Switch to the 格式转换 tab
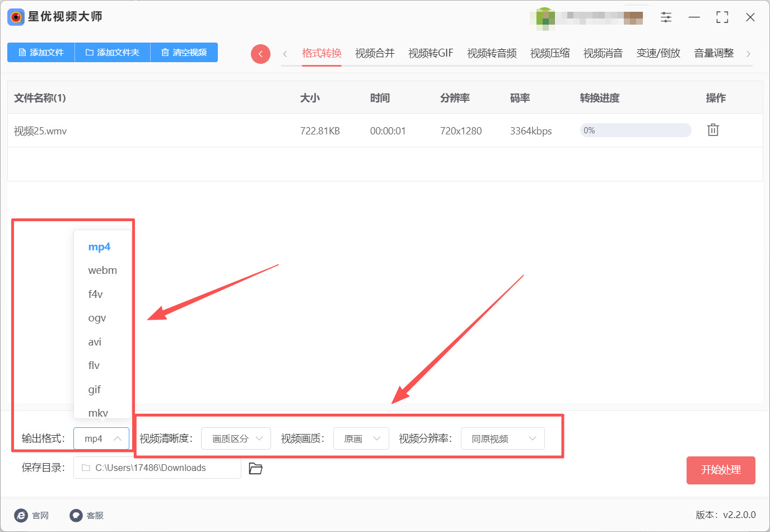 [321, 53]
